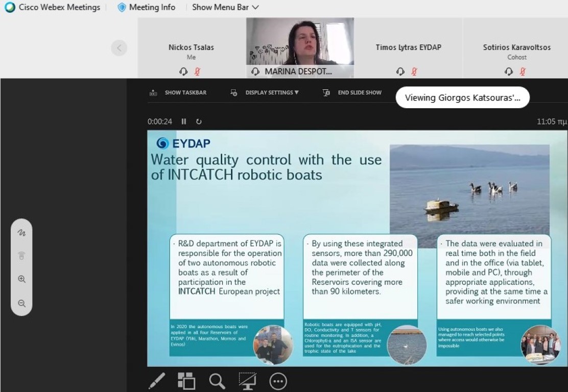Click the Viewing Giorgos Katsouras' pill

tap(462, 98)
